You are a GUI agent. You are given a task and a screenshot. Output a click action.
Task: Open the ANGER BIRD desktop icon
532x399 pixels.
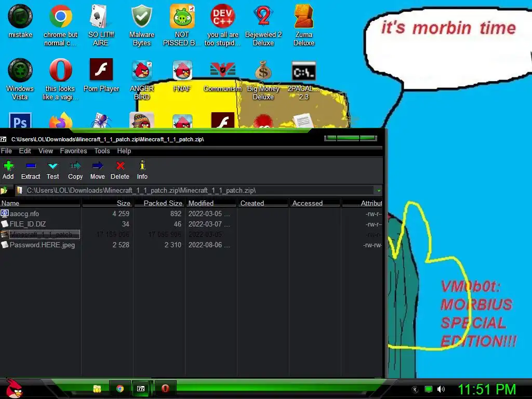(142, 79)
